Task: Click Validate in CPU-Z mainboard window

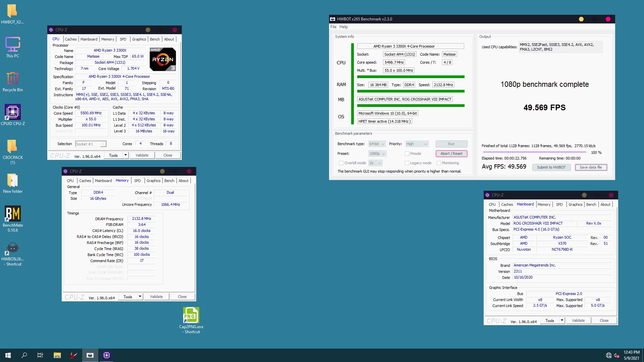Action: coord(578,320)
